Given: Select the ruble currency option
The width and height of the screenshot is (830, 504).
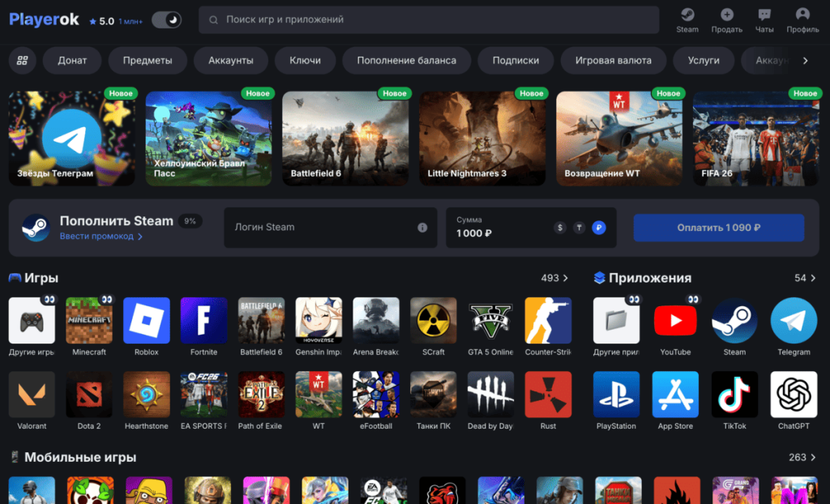Looking at the screenshot, I should [598, 228].
